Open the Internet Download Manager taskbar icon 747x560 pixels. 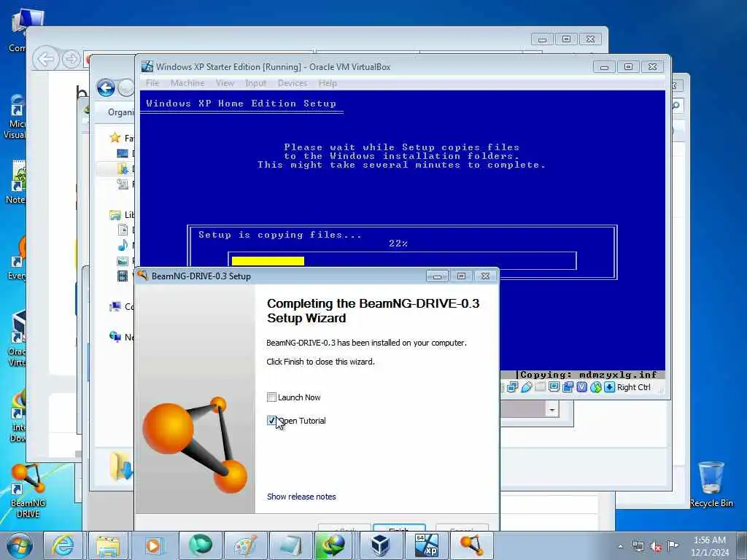click(x=333, y=545)
